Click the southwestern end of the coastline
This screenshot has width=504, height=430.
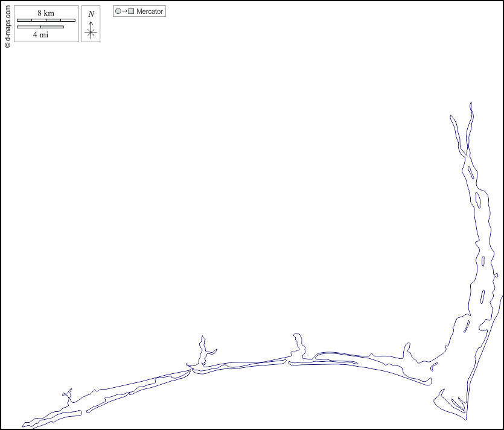coord(23,426)
